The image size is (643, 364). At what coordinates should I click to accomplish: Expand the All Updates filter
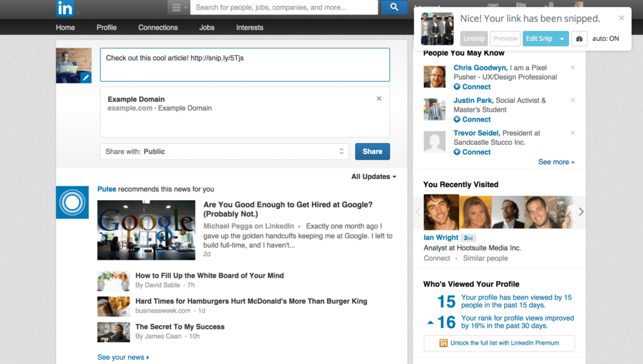[374, 177]
